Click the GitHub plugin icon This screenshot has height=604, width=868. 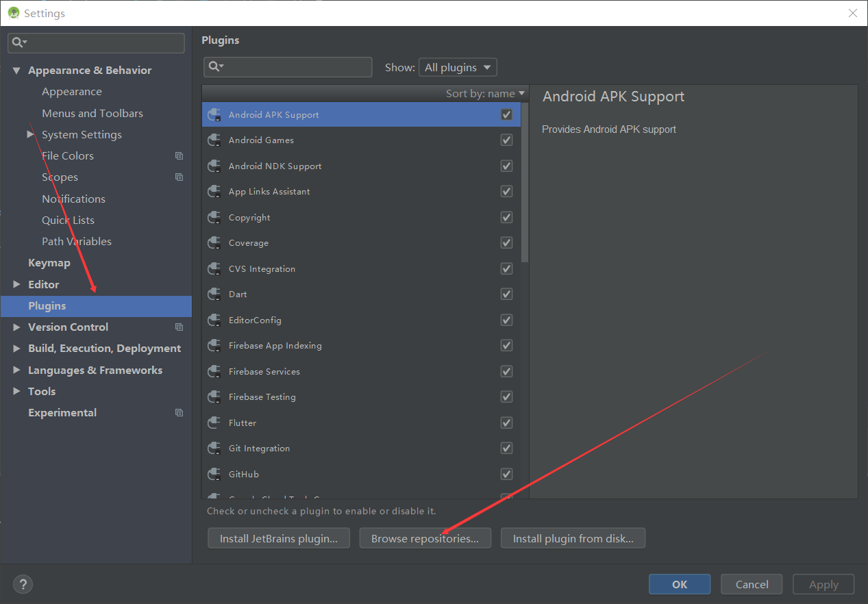click(x=214, y=474)
